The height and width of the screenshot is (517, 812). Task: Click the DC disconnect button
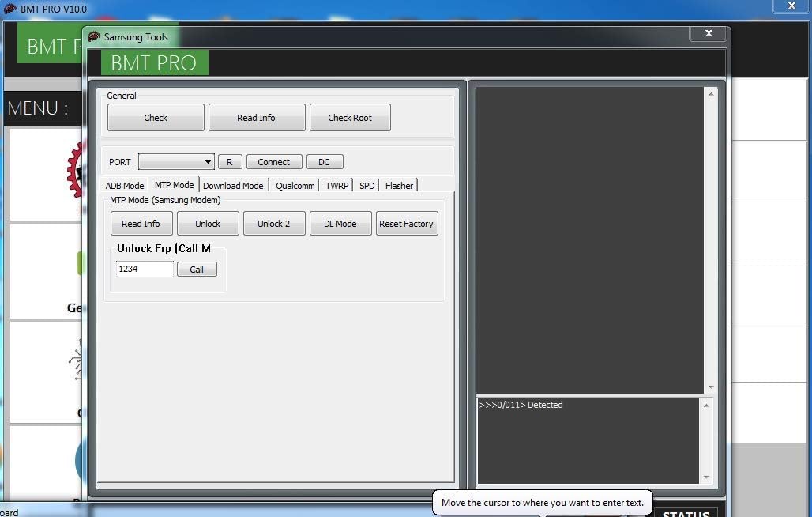(324, 162)
